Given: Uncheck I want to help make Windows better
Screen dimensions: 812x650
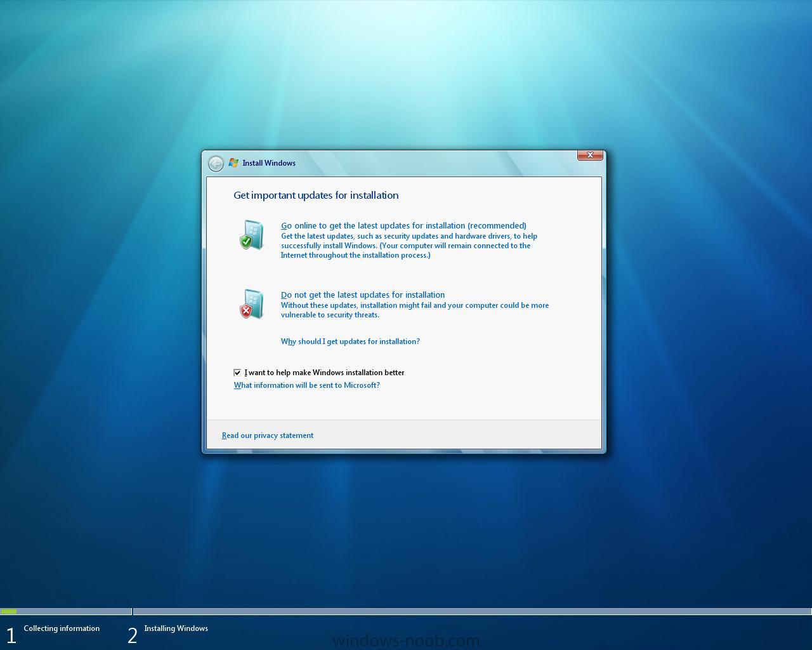Looking at the screenshot, I should pos(237,373).
